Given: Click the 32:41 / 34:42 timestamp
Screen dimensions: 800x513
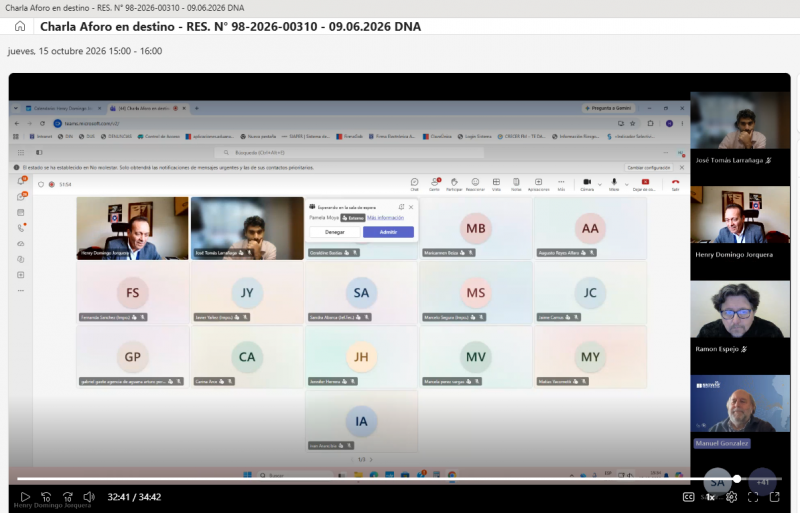Looking at the screenshot, I should point(134,497).
